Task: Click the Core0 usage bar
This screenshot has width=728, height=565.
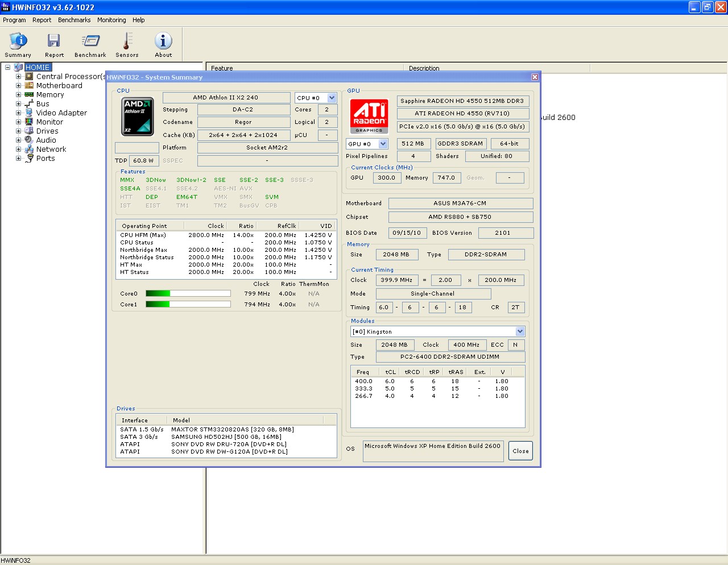Action: click(x=188, y=293)
